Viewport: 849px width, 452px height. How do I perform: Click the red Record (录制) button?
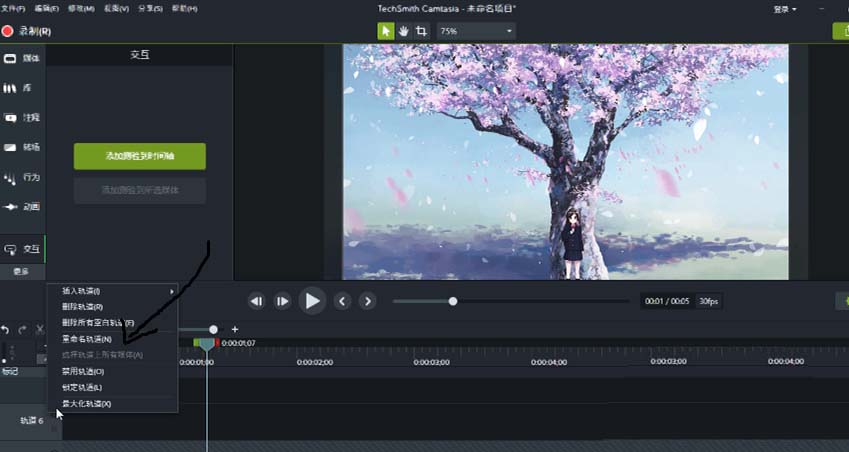26,31
